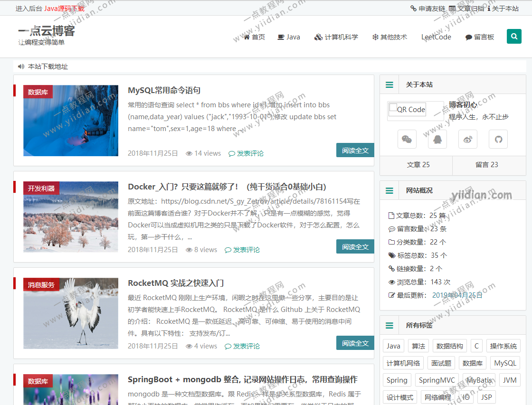The width and height of the screenshot is (532, 405).
Task: Click comment bubble icon on RocketMQ post
Action: 228,346
